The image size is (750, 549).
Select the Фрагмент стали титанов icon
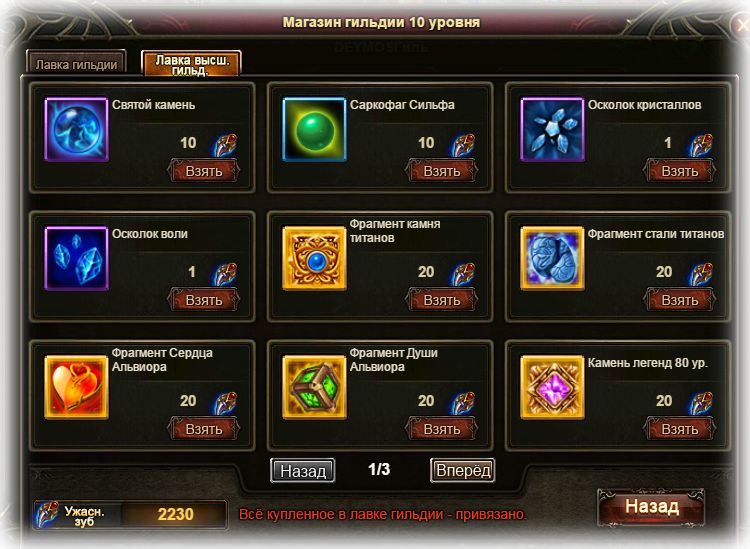552,258
